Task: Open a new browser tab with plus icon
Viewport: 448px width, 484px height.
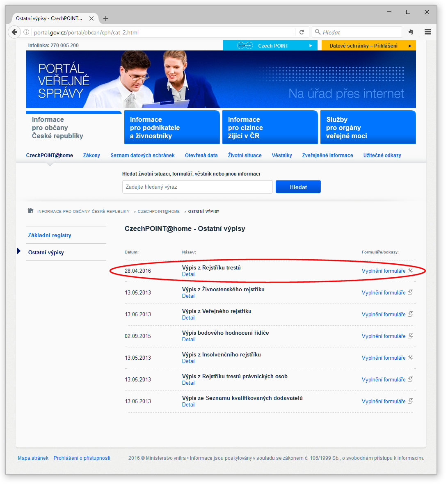Action: [106, 18]
